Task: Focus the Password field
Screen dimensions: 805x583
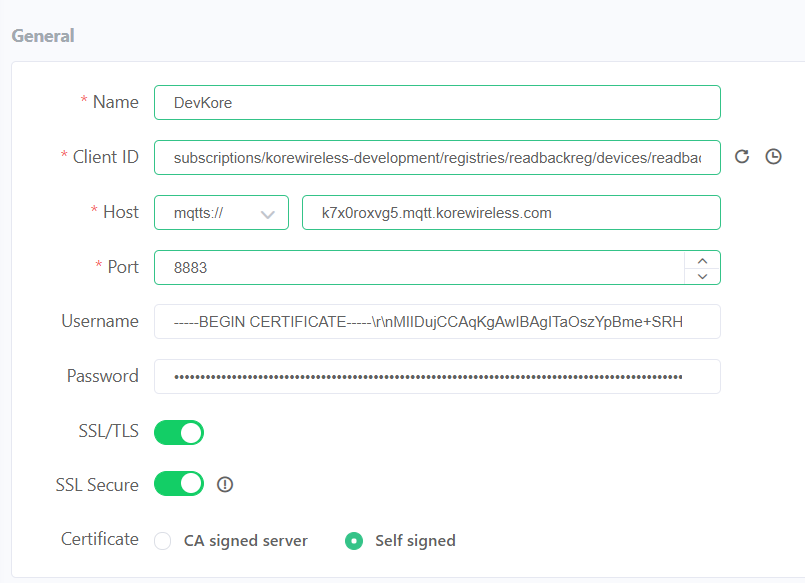Action: point(437,376)
